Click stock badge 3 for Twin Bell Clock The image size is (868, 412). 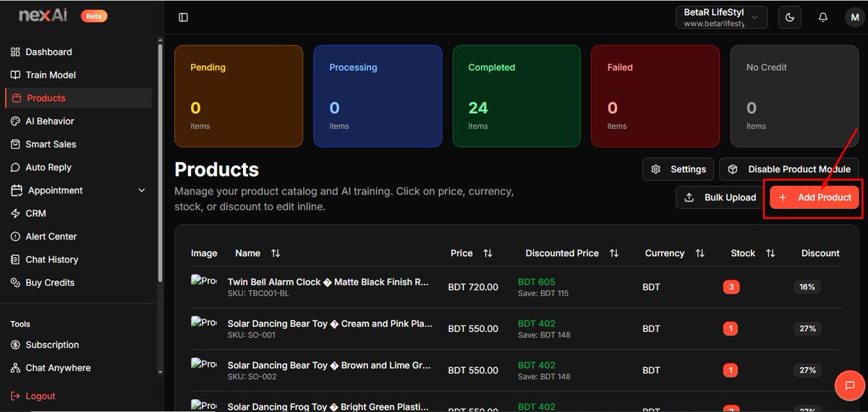[x=731, y=287]
